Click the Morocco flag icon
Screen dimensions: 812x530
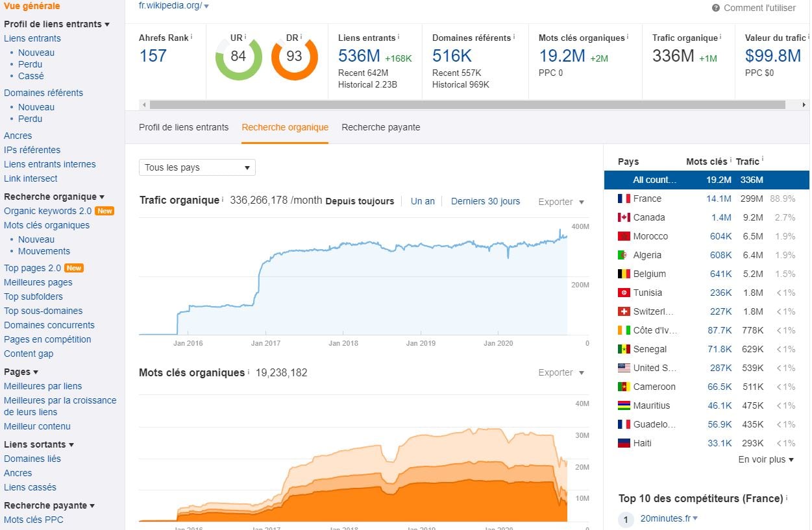(624, 236)
